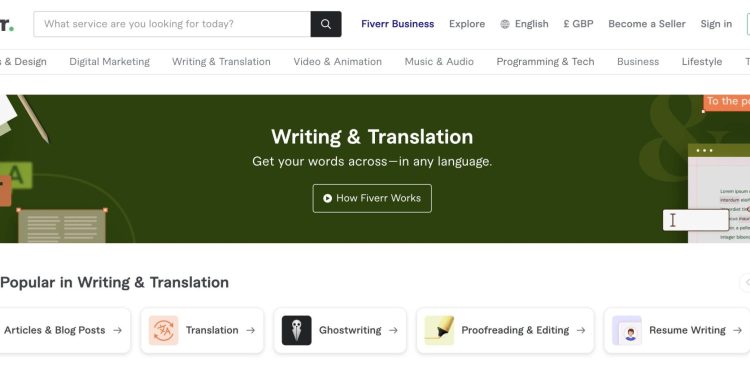This screenshot has height=375, width=750.
Task: Click the globe icon beside English
Action: coord(505,24)
